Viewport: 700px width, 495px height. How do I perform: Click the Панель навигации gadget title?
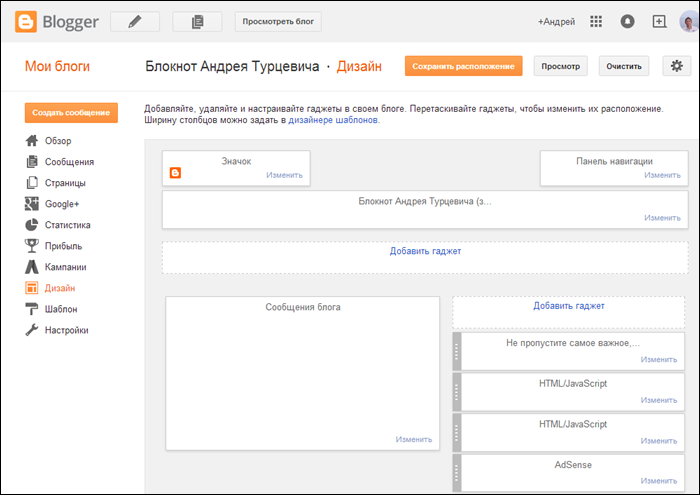[x=614, y=161]
